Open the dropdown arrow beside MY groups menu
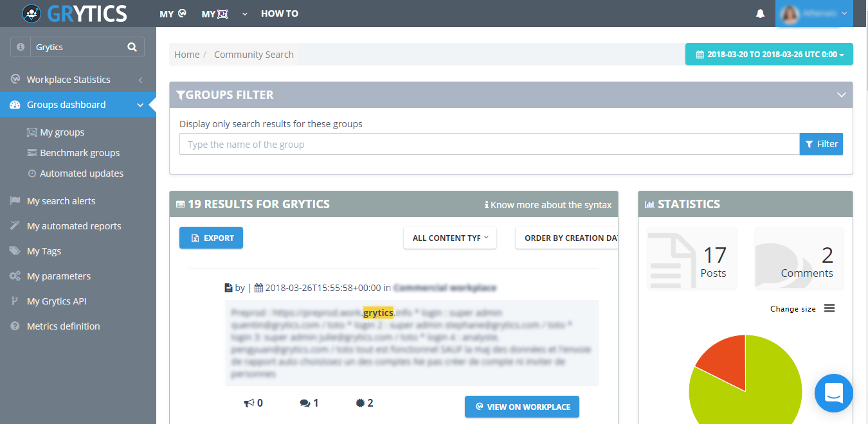 tap(245, 13)
